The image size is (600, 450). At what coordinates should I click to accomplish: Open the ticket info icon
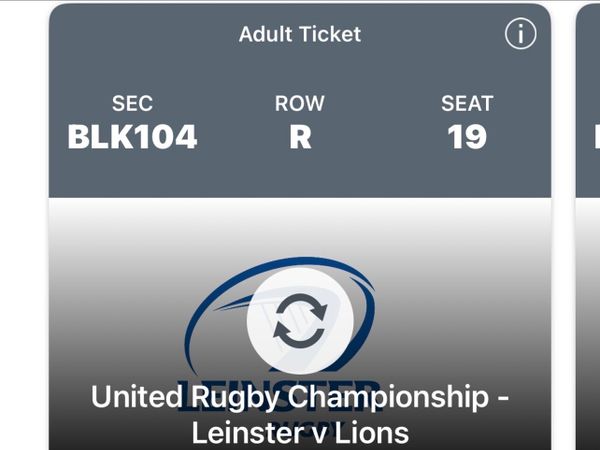520,34
